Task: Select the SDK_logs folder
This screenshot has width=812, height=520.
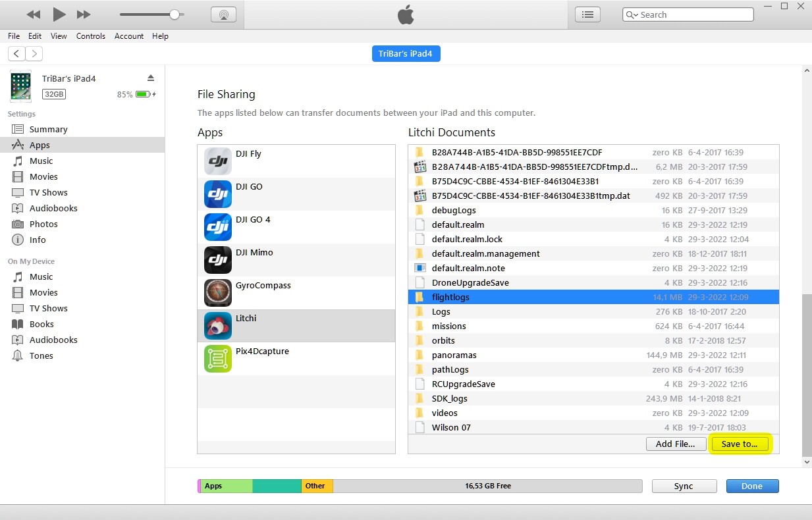Action: [x=593, y=398]
